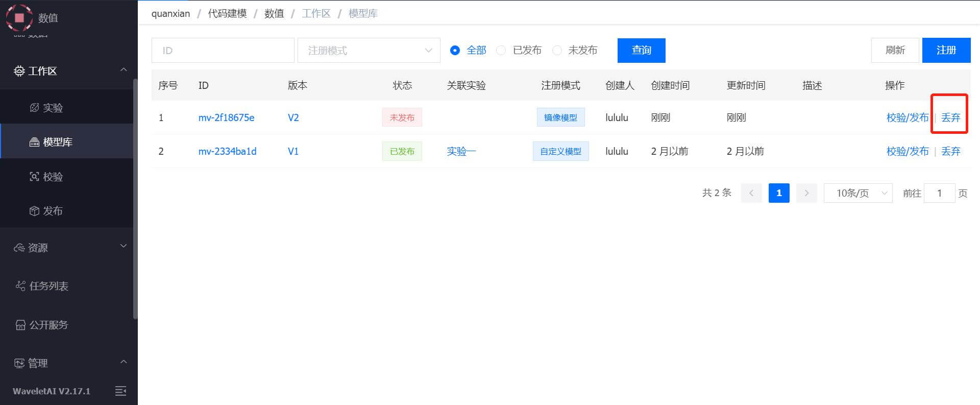
Task: Click the 公开服务 store icon
Action: (20, 325)
